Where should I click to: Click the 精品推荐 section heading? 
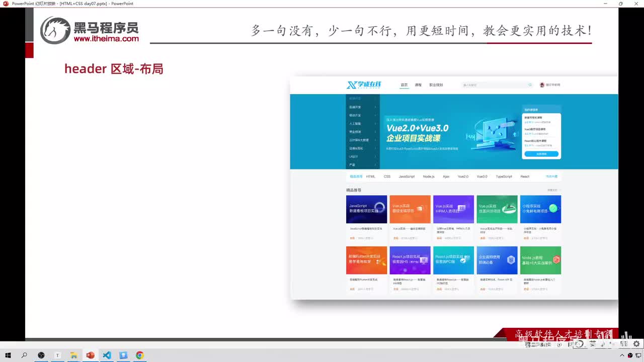[x=354, y=190]
